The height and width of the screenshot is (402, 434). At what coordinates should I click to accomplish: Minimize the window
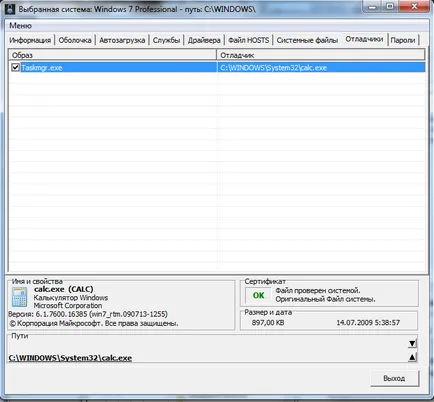[373, 7]
